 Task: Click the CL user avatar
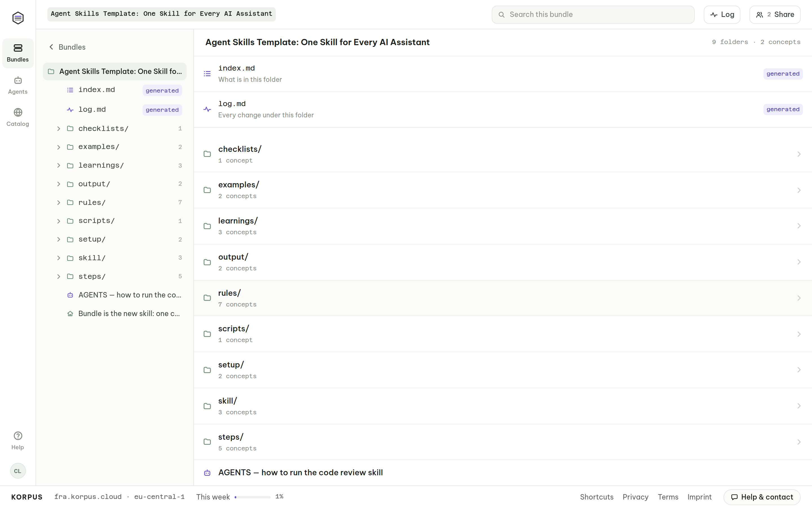click(18, 471)
